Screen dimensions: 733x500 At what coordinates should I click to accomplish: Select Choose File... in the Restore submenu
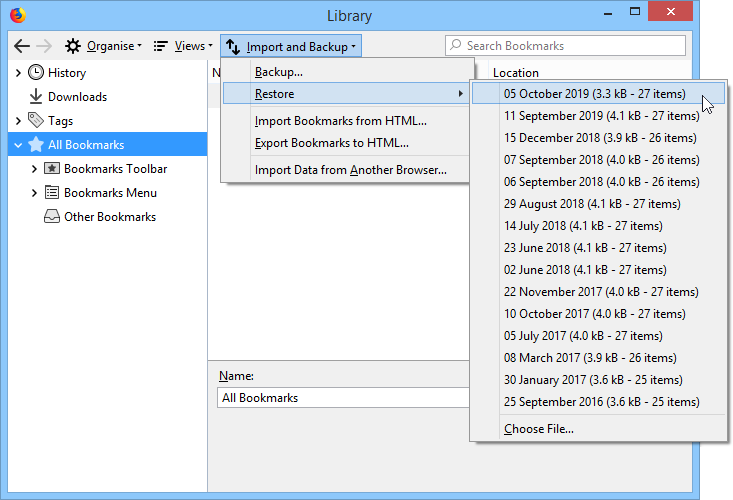(x=598, y=429)
